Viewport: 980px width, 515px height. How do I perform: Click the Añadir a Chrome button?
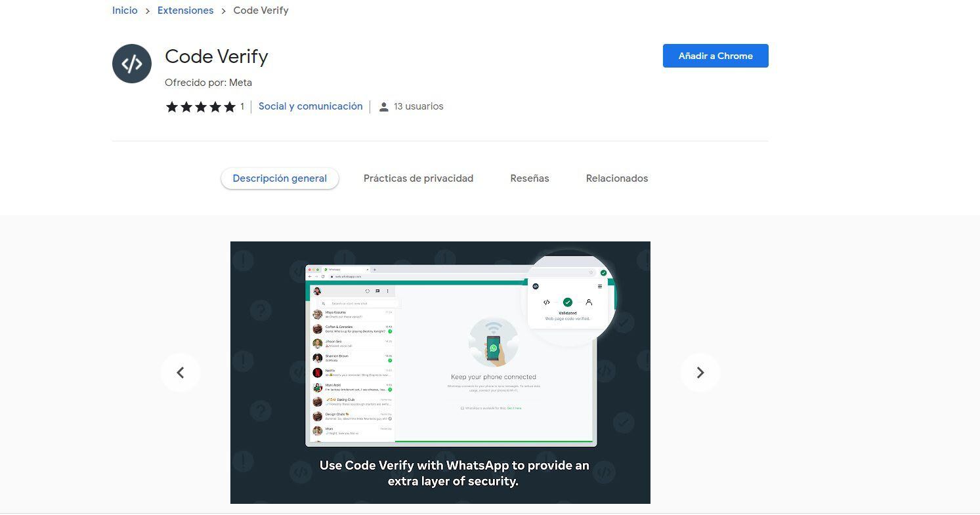[x=715, y=56]
